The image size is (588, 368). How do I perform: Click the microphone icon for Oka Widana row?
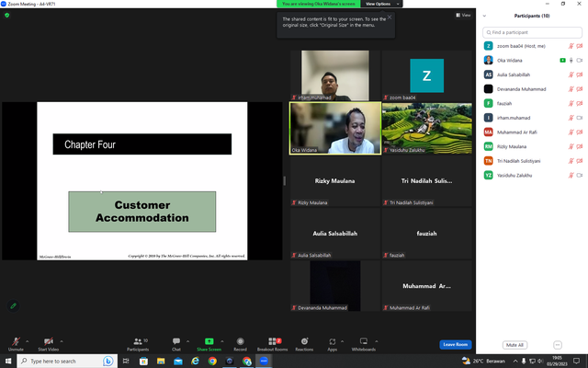571,61
